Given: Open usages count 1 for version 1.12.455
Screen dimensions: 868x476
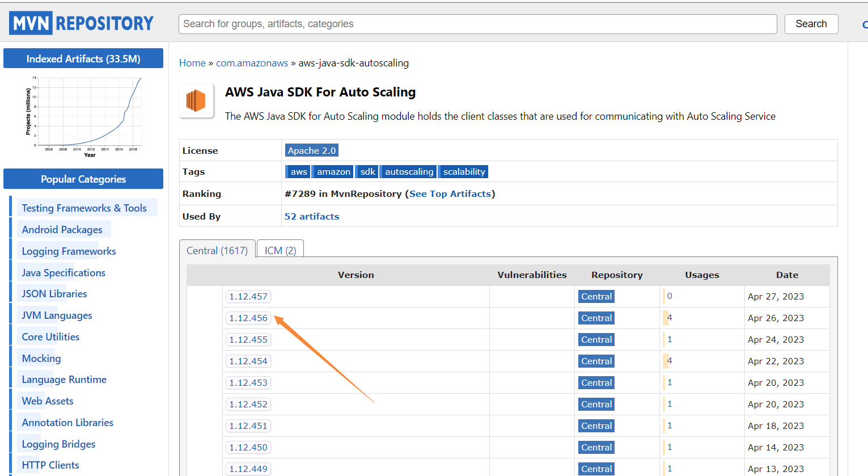Looking at the screenshot, I should tap(670, 339).
